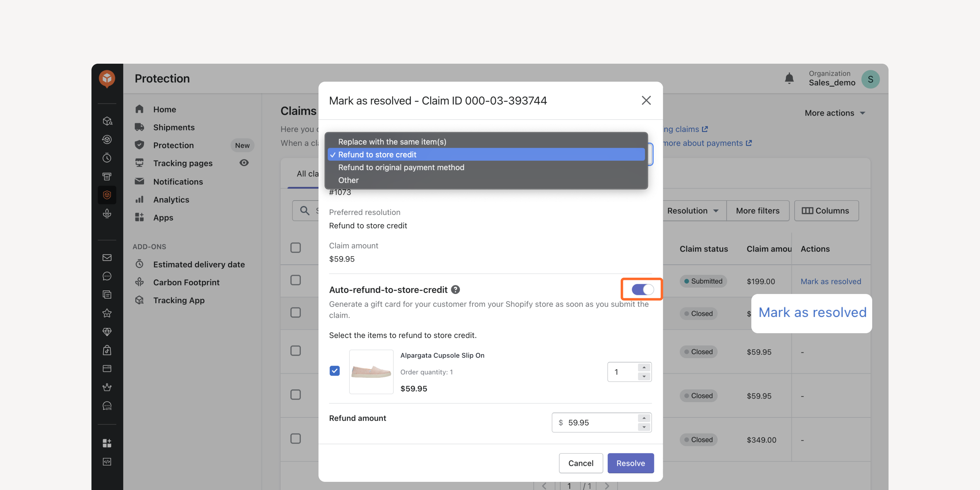Click the Shipments truck icon
This screenshot has height=490, width=980.
[x=139, y=127]
